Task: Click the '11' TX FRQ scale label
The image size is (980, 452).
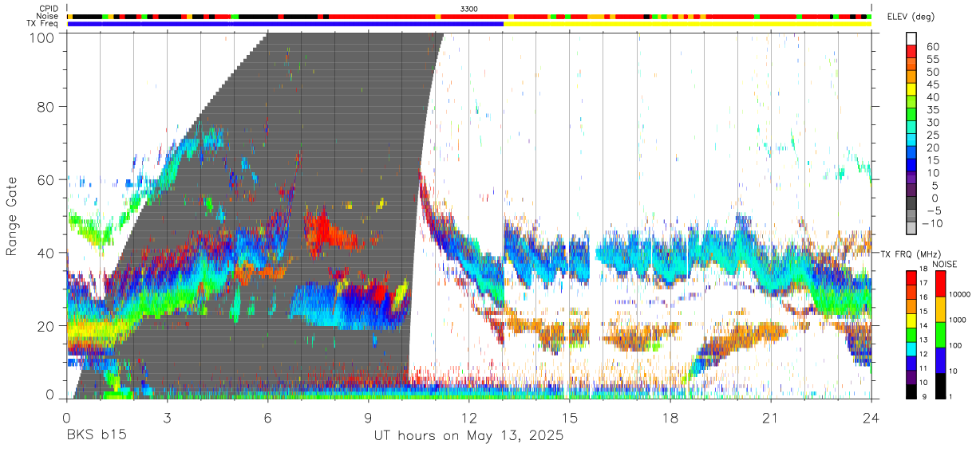Action: [x=923, y=368]
